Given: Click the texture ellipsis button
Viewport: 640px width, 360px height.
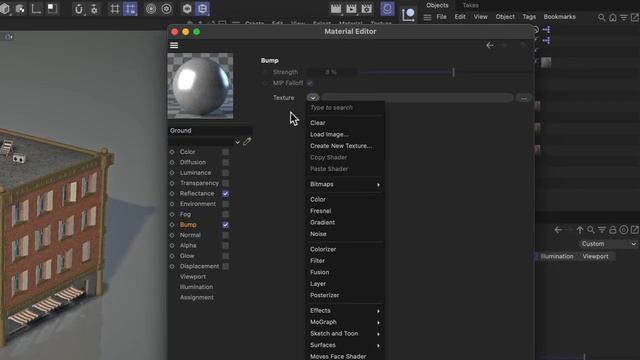Looking at the screenshot, I should pyautogui.click(x=524, y=98).
